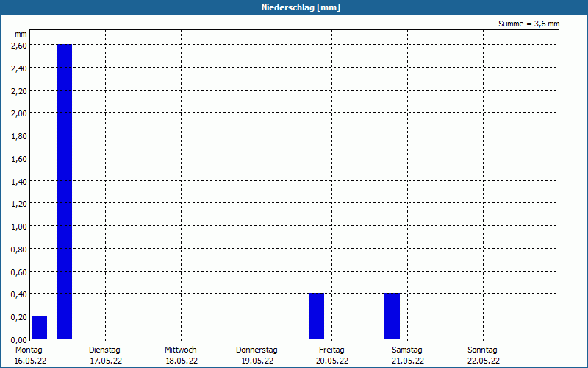Screen dimensions: 588x368
Task: Click the 0,20 y-axis value
Action: [19, 317]
